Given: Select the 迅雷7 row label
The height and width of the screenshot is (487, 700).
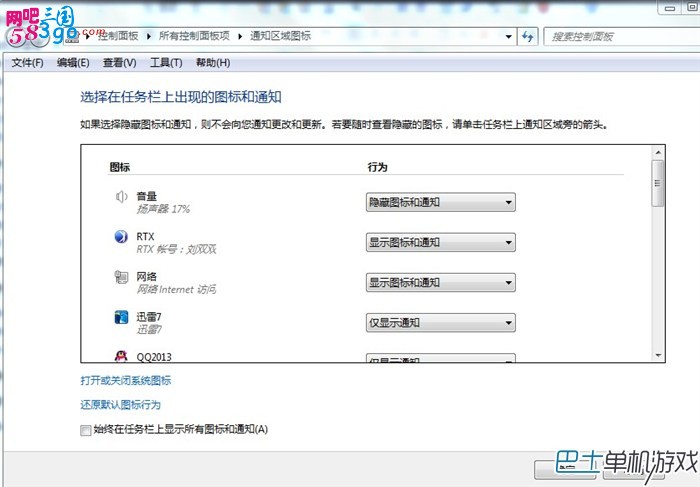Looking at the screenshot, I should pyautogui.click(x=149, y=316).
